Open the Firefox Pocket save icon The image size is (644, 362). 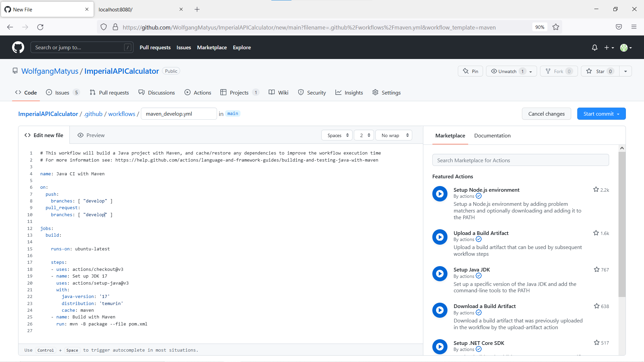(619, 27)
